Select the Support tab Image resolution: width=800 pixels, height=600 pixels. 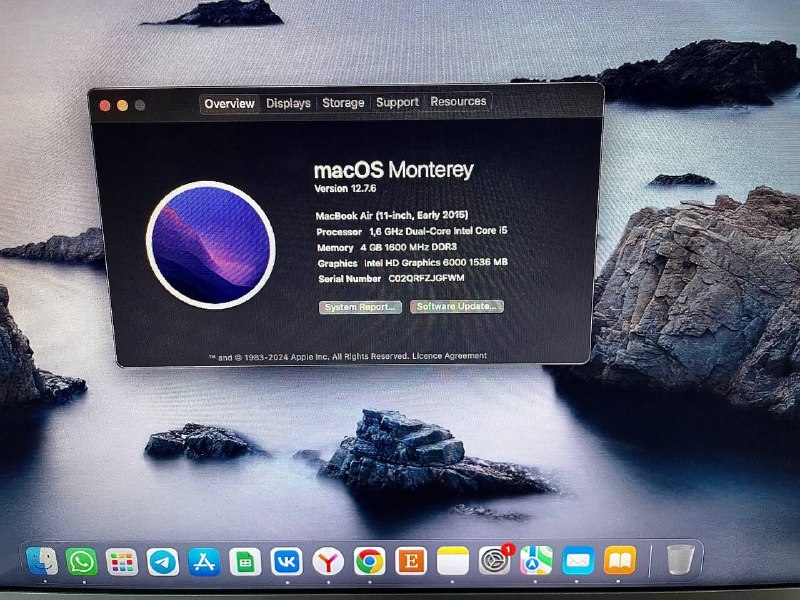tap(397, 102)
